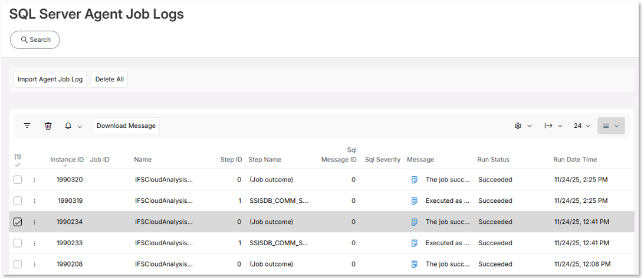
Task: Click the trash delete icon
Action: 48,126
